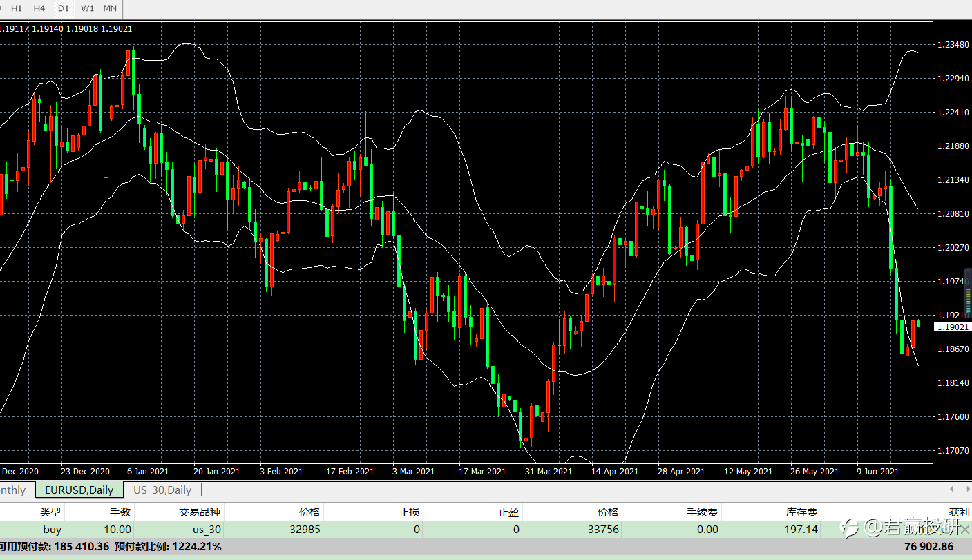Click the 6 Jan 2021 date label
This screenshot has height=560, width=972.
point(148,472)
